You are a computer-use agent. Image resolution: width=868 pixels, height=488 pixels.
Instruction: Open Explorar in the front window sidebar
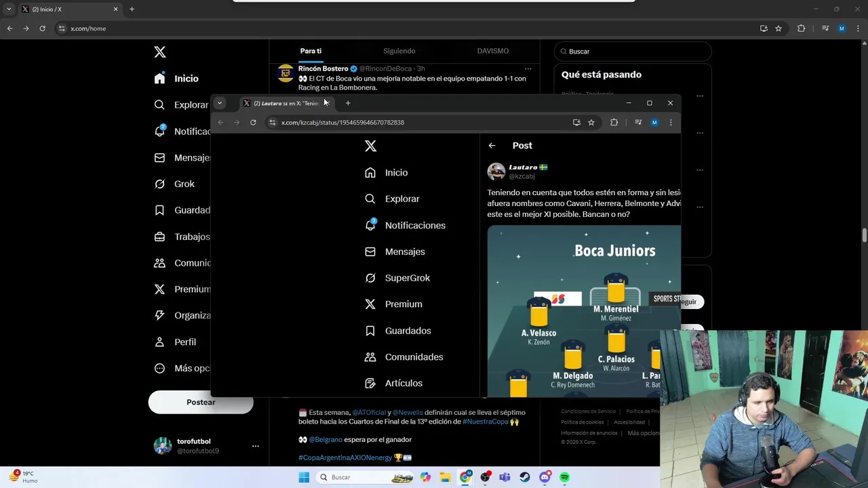coord(392,199)
